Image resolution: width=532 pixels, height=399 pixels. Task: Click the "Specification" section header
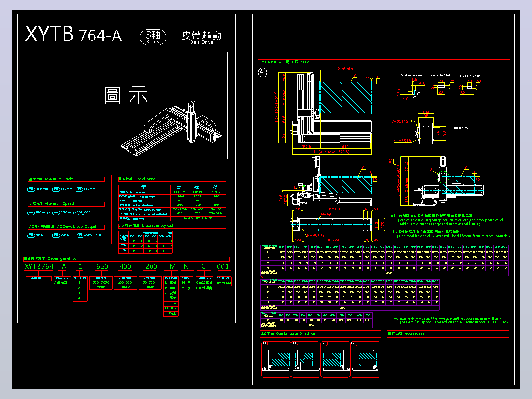(x=172, y=179)
